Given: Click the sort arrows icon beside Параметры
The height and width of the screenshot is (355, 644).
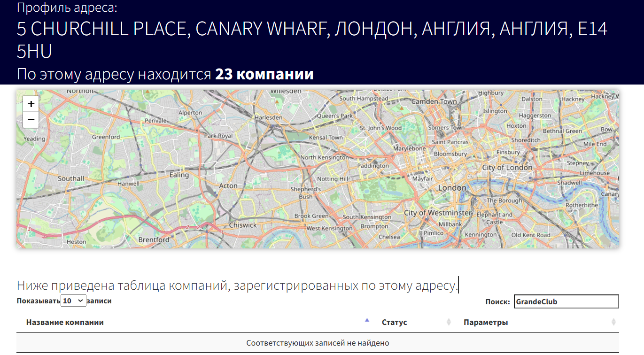Looking at the screenshot, I should point(613,322).
